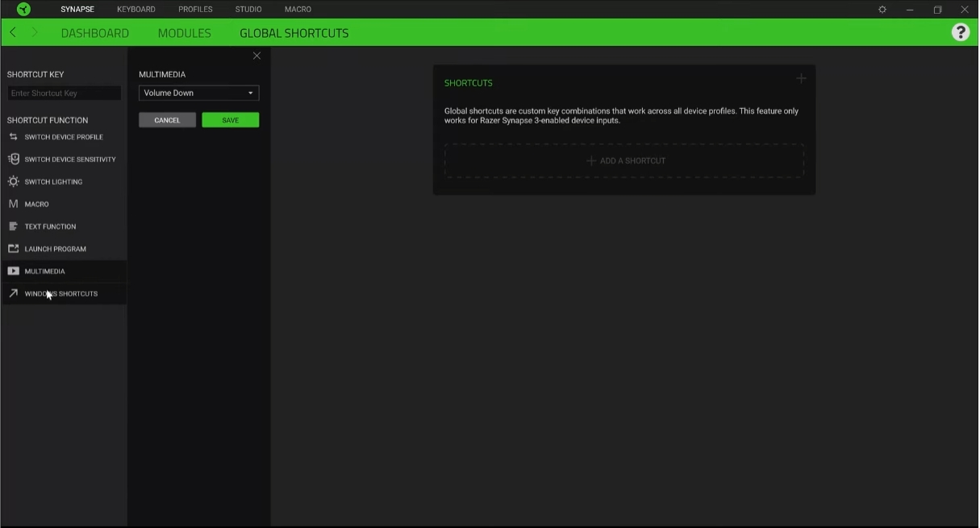Minimize the Synapse window
The image size is (980, 528).
(910, 10)
